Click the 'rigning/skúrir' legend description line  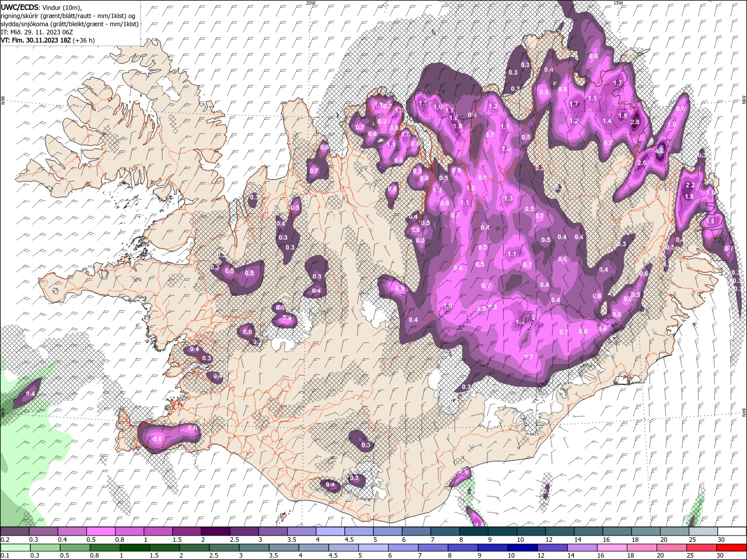(x=69, y=16)
